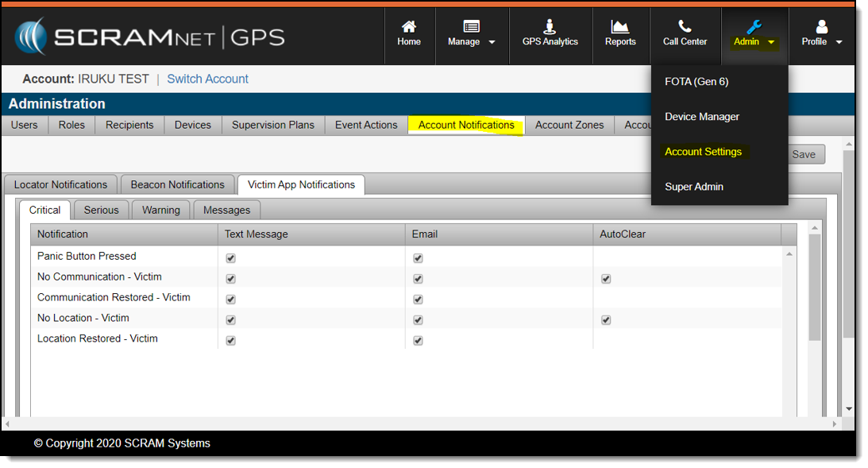Toggle No Communication - Victim AutoClear checkbox

coord(606,279)
